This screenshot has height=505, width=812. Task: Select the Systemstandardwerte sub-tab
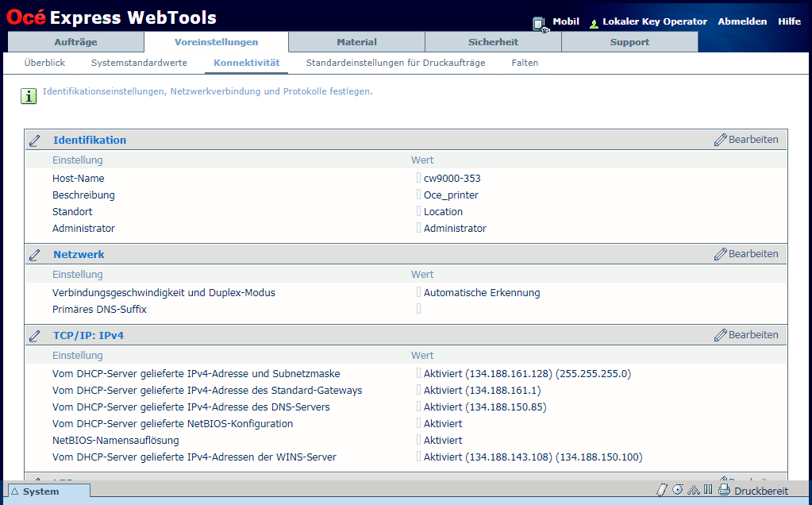[x=139, y=63]
